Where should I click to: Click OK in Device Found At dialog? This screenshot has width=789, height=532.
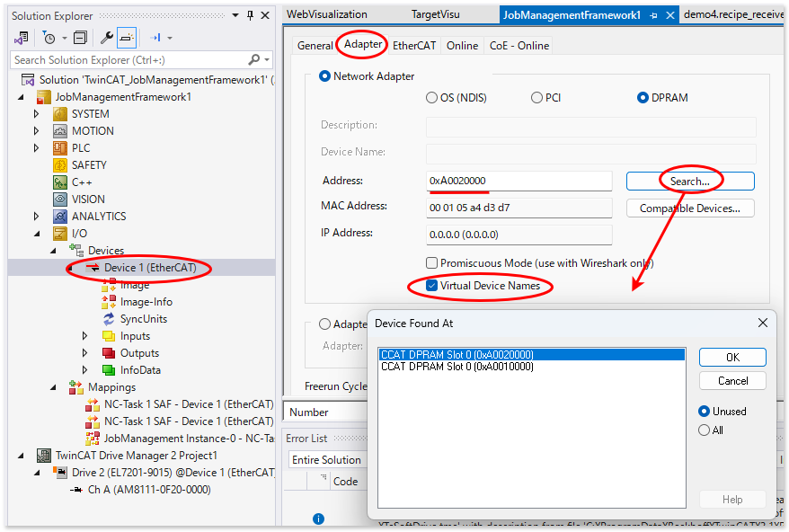pos(731,357)
